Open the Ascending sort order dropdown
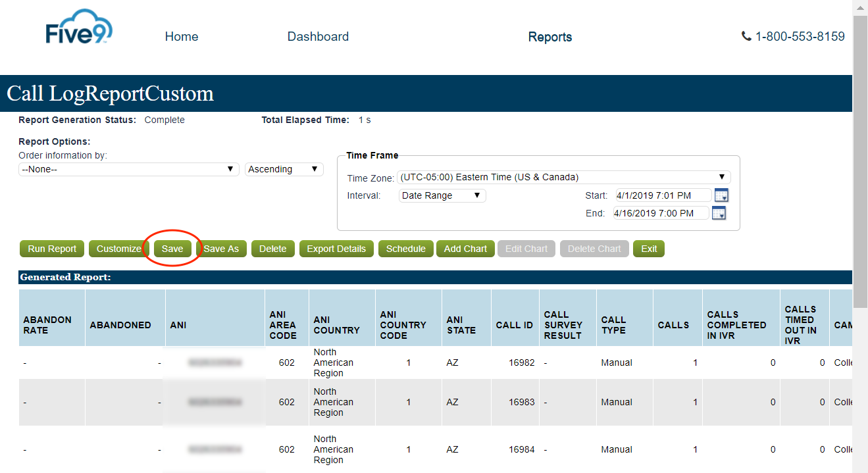Image resolution: width=868 pixels, height=473 pixels. coord(284,169)
